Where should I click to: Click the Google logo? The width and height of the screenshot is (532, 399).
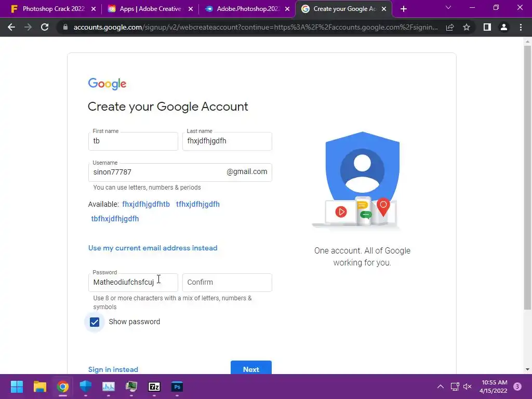click(107, 84)
